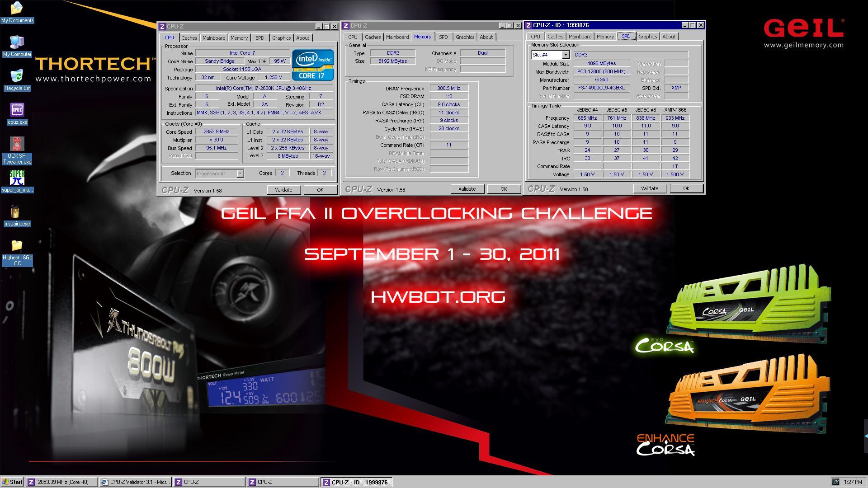The image size is (868, 488).
Task: Click the Command Rate 1T value in Memory window
Action: pyautogui.click(x=449, y=145)
